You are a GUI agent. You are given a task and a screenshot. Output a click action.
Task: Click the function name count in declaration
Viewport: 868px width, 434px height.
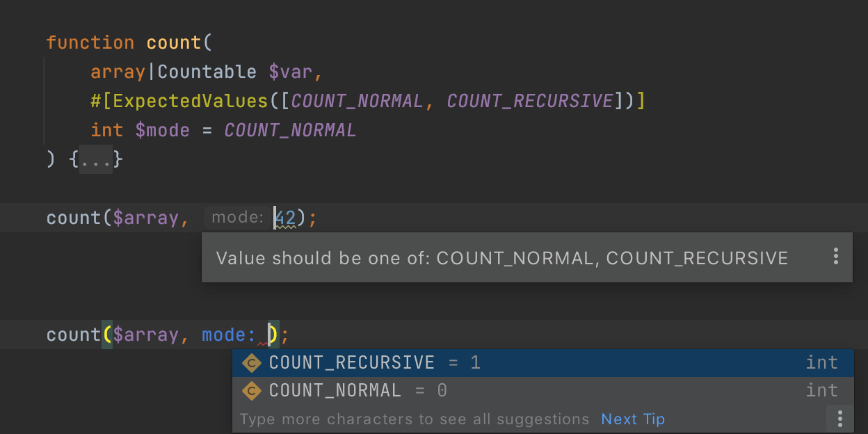pyautogui.click(x=175, y=43)
